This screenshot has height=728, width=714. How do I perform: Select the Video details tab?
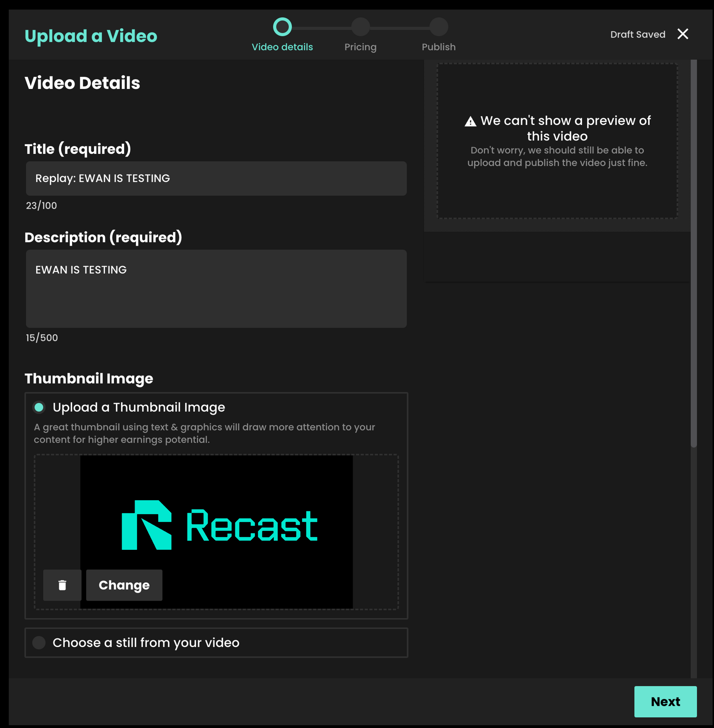(282, 33)
